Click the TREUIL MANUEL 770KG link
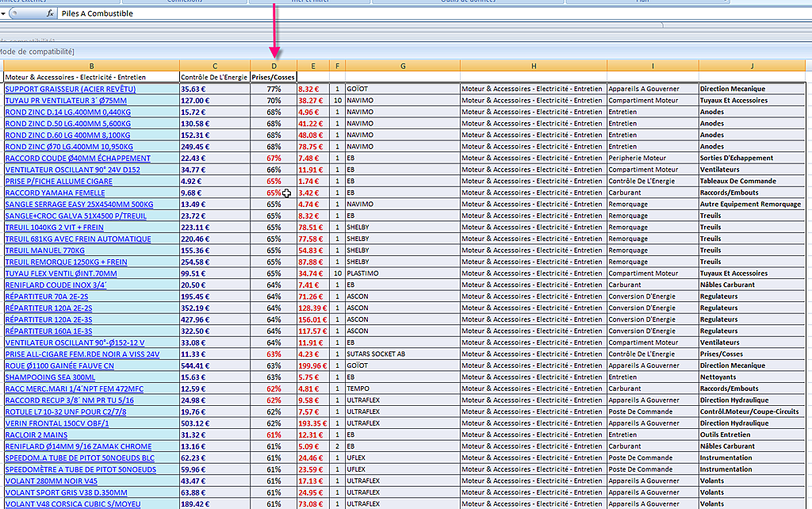The width and height of the screenshot is (812, 509). (45, 250)
